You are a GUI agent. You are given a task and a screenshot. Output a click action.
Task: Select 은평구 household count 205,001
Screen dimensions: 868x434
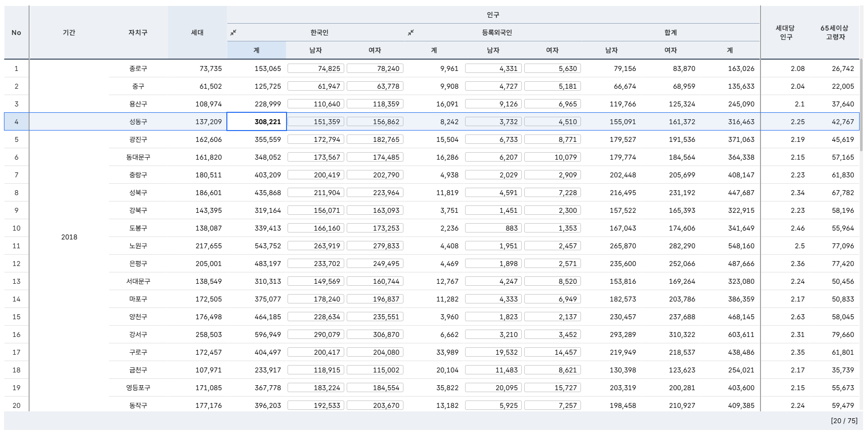coord(197,264)
